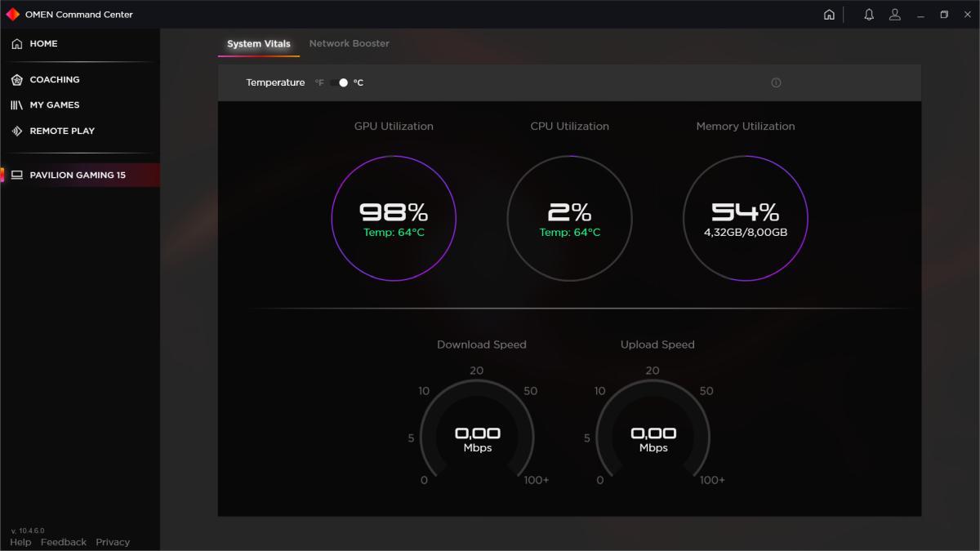The width and height of the screenshot is (980, 551).
Task: Click the GPU Utilization heading
Action: [x=394, y=127]
